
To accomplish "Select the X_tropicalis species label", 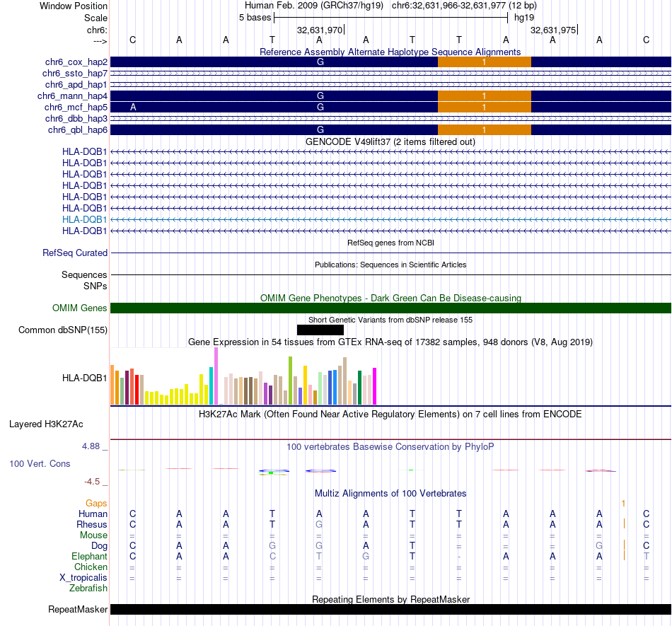I will click(83, 578).
